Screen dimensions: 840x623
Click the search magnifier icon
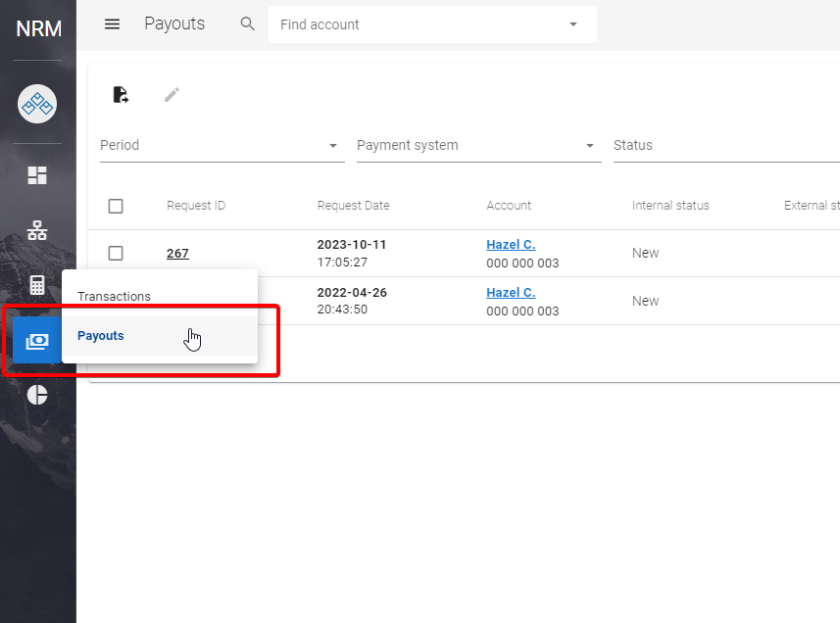pyautogui.click(x=248, y=24)
